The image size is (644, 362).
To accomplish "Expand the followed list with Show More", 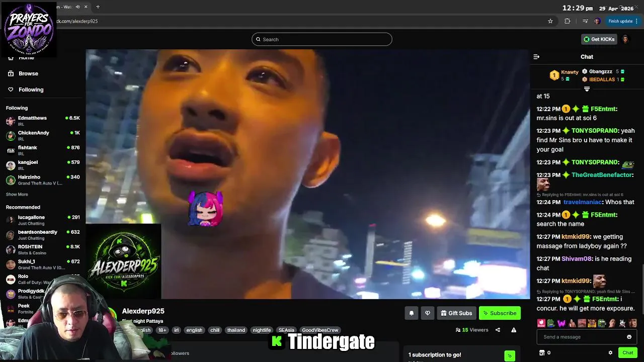I will point(17,195).
